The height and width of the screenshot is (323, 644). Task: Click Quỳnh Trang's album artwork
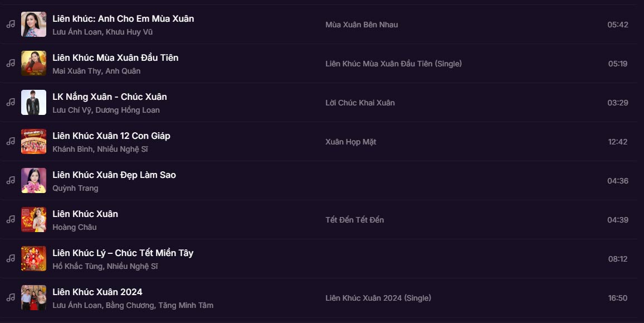click(x=33, y=181)
